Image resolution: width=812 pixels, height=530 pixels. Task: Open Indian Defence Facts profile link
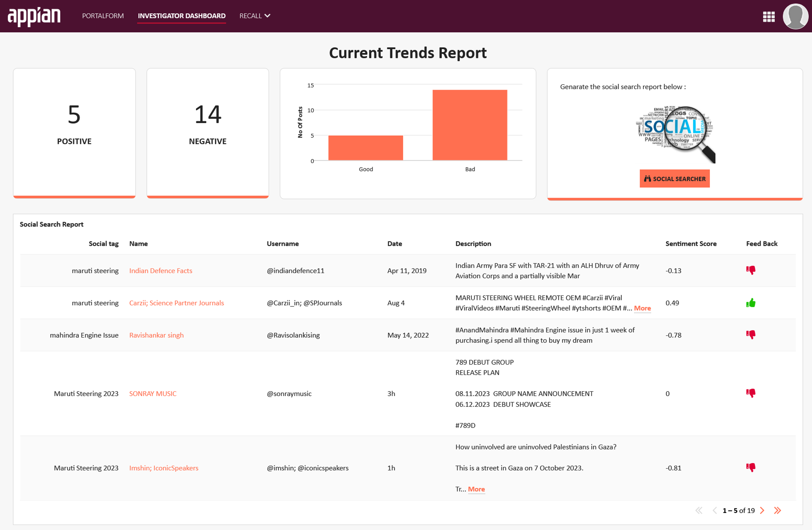pyautogui.click(x=161, y=271)
